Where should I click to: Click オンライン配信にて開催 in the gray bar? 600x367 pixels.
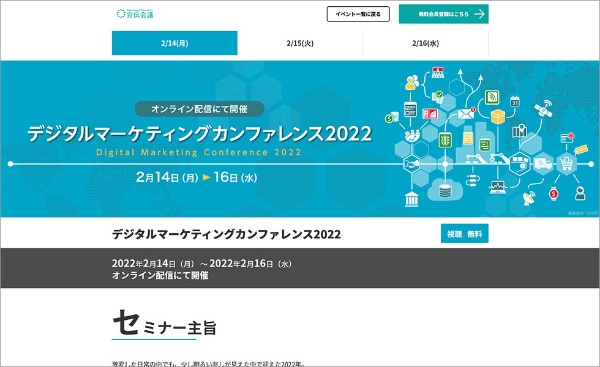click(x=160, y=275)
